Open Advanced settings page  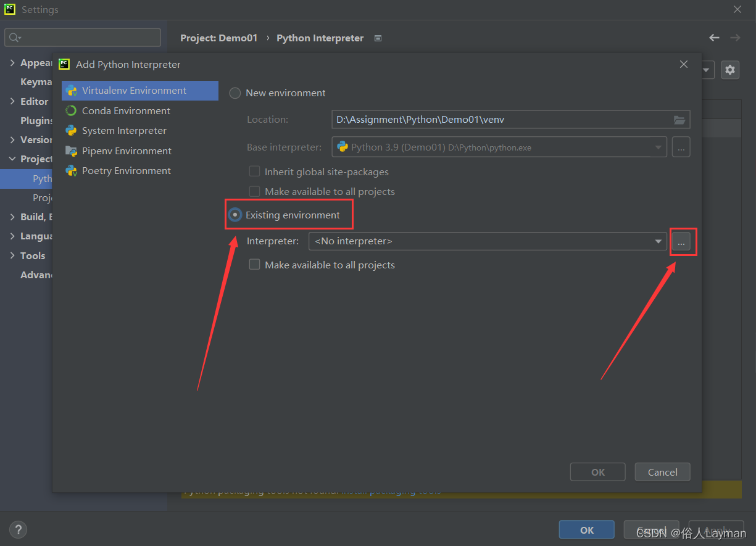pos(36,275)
